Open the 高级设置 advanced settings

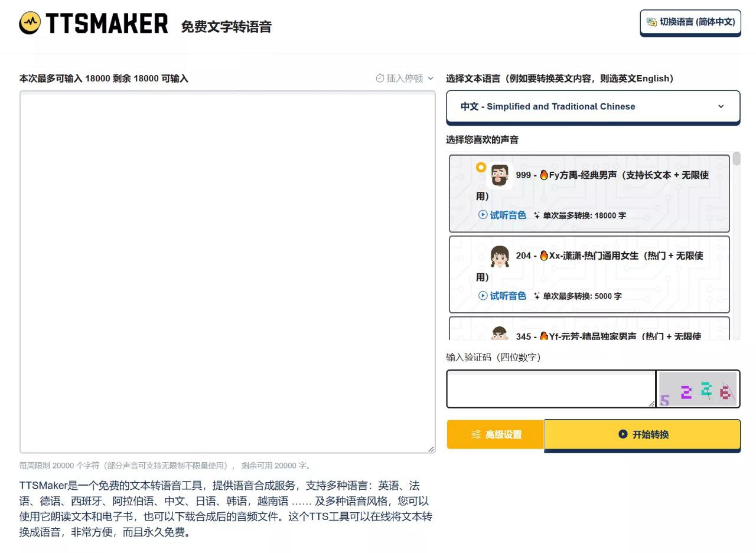click(x=495, y=434)
